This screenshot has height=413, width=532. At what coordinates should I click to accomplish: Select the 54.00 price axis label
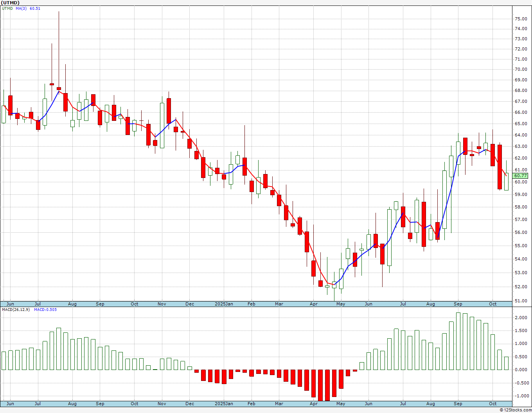(521, 259)
